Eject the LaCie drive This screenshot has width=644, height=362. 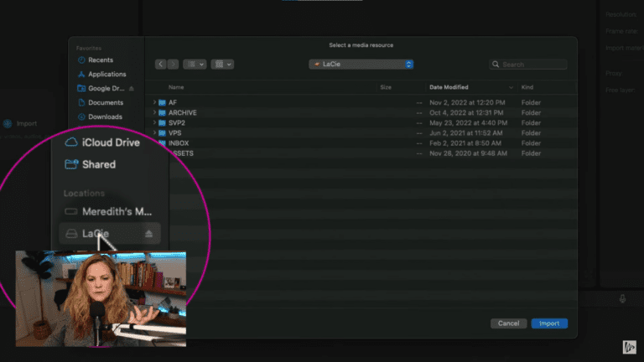click(150, 234)
